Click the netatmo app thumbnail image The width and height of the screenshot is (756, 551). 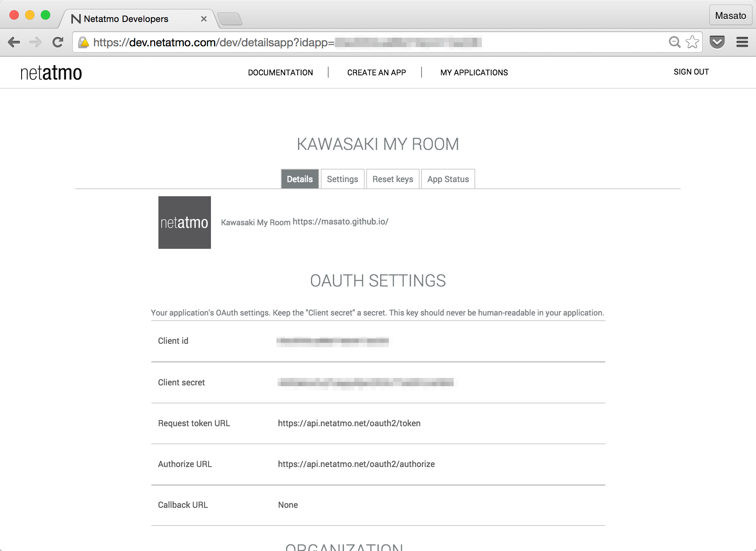(185, 223)
